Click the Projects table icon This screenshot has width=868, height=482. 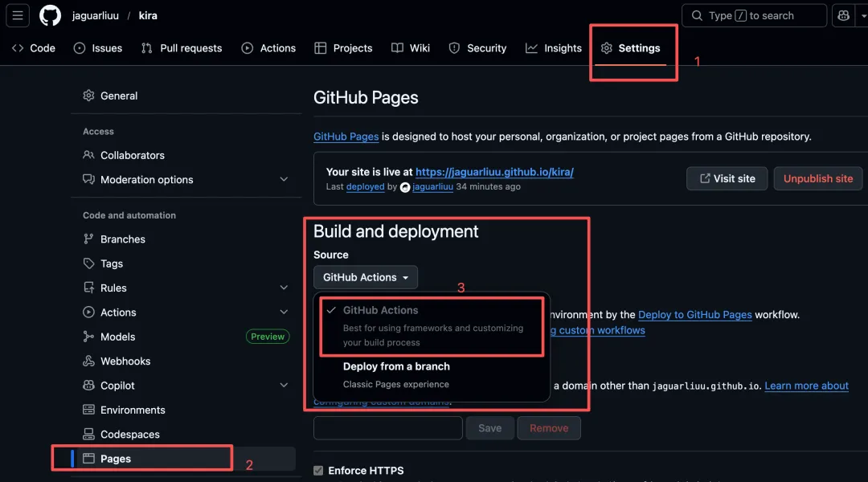pyautogui.click(x=321, y=48)
